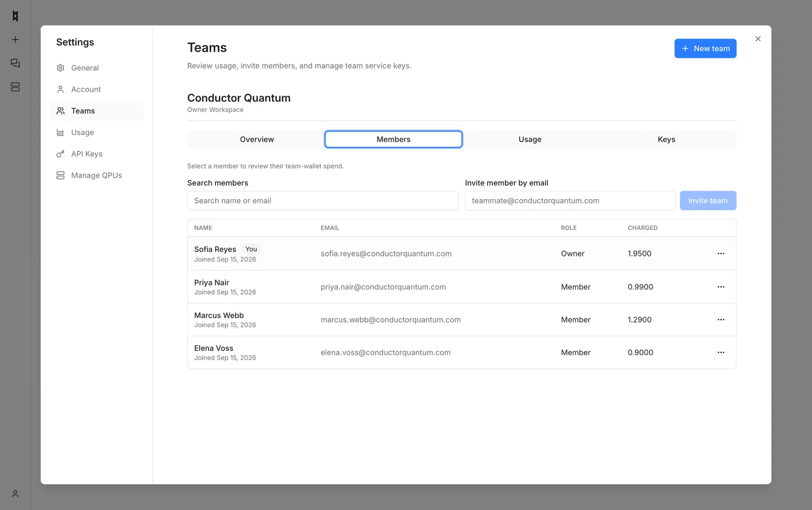The image size is (812, 510).
Task: Click the gear icon beside General
Action: [60, 68]
